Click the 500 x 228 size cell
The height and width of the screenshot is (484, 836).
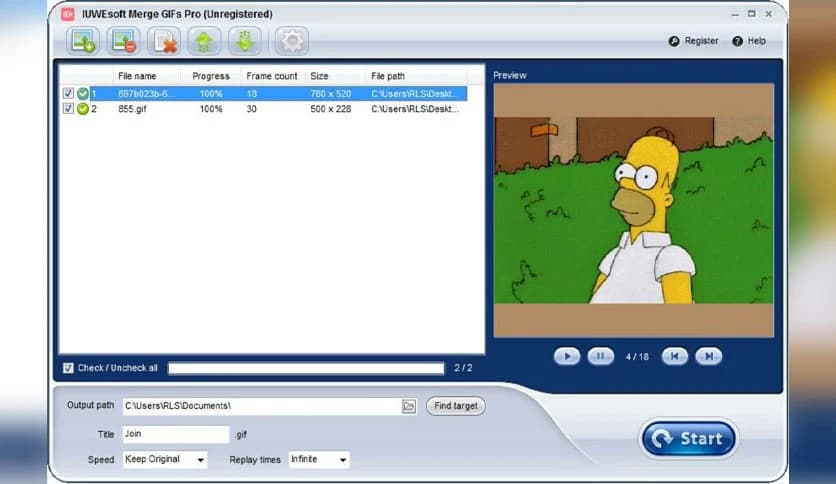tap(331, 109)
